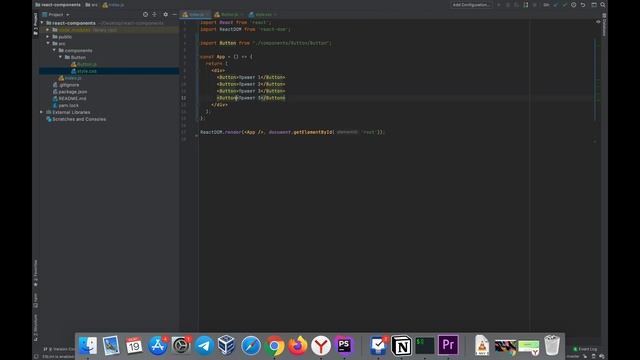Switch to the style.css editor tab

(x=263, y=15)
